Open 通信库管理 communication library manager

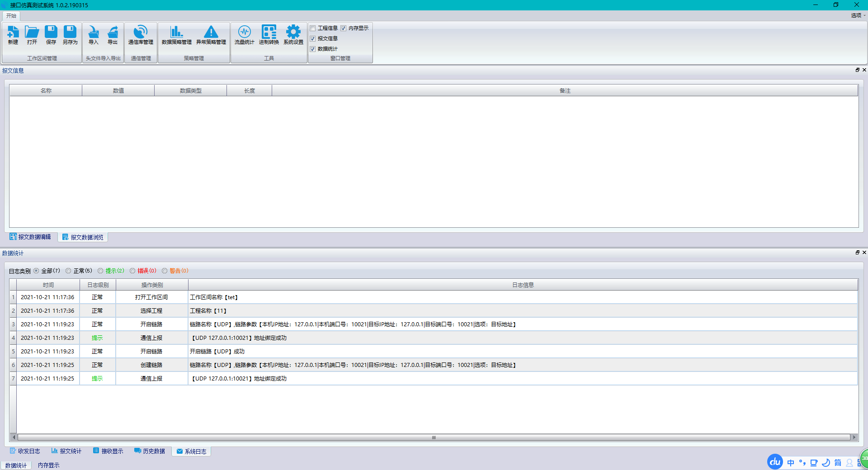coord(141,35)
